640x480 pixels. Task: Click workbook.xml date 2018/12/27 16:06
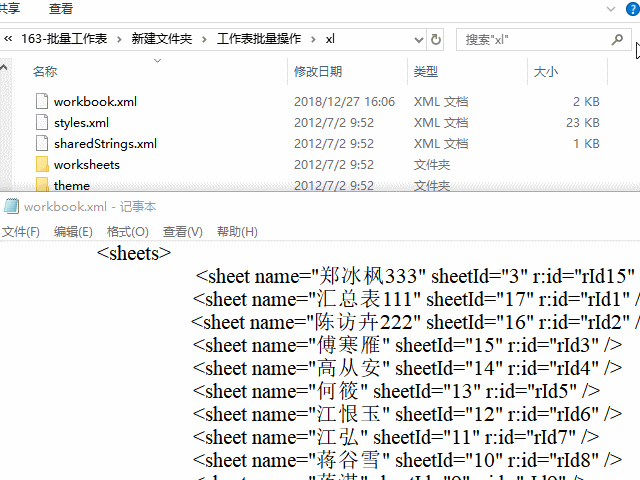tap(344, 102)
